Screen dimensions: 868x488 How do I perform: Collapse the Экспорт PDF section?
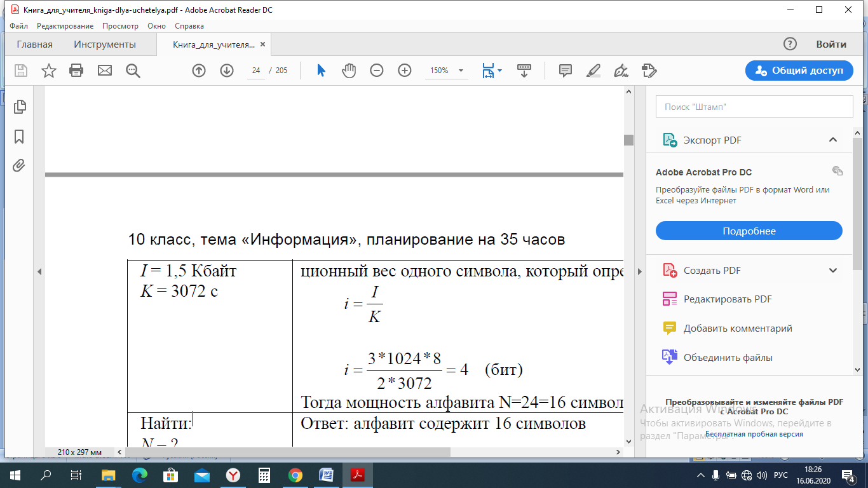(x=833, y=140)
